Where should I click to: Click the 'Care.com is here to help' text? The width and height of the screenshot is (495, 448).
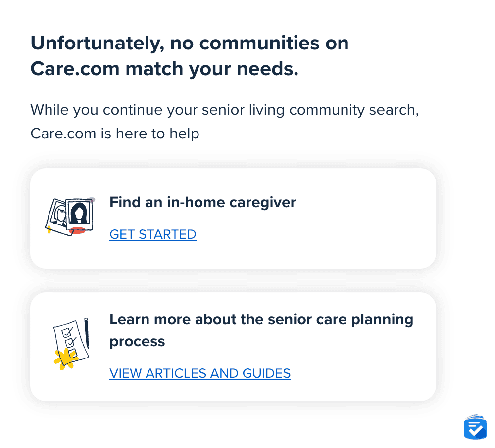(x=115, y=134)
